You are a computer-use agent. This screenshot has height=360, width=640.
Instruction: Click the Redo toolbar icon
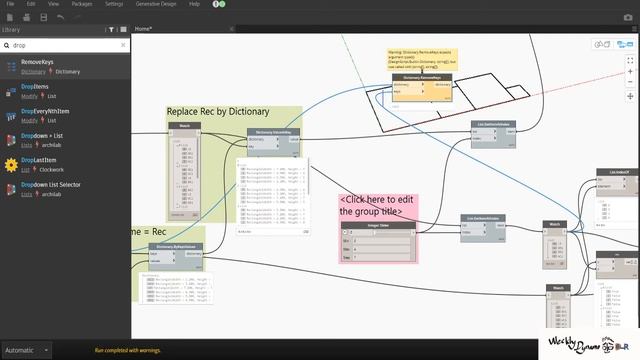coord(77,17)
